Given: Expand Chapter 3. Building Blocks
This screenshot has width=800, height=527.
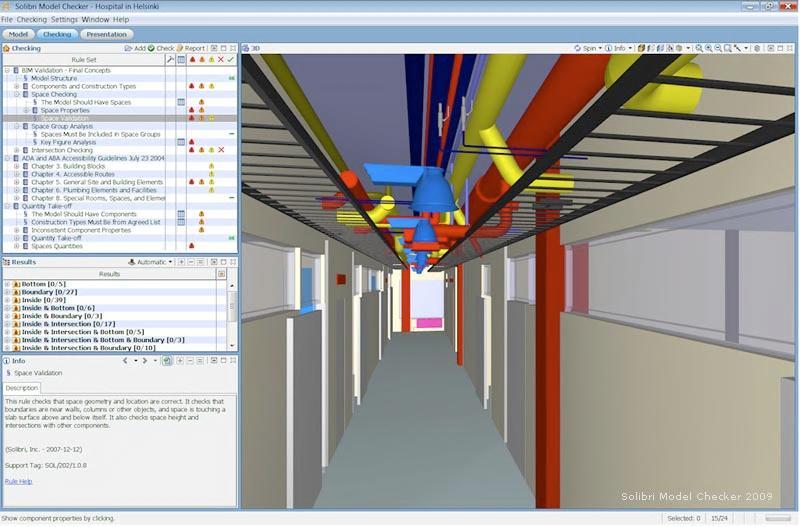Looking at the screenshot, I should [x=17, y=166].
